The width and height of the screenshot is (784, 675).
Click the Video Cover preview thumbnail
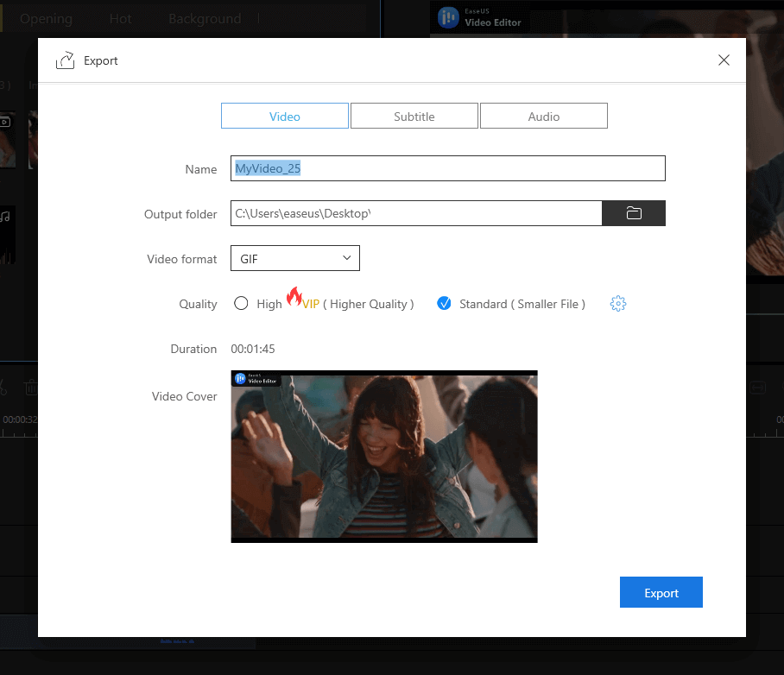[x=384, y=457]
